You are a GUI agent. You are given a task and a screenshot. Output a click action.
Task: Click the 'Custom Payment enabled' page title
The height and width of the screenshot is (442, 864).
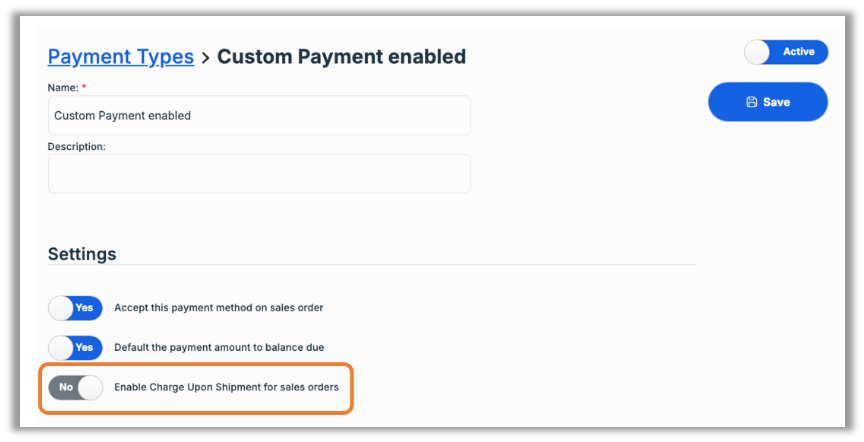(x=341, y=57)
